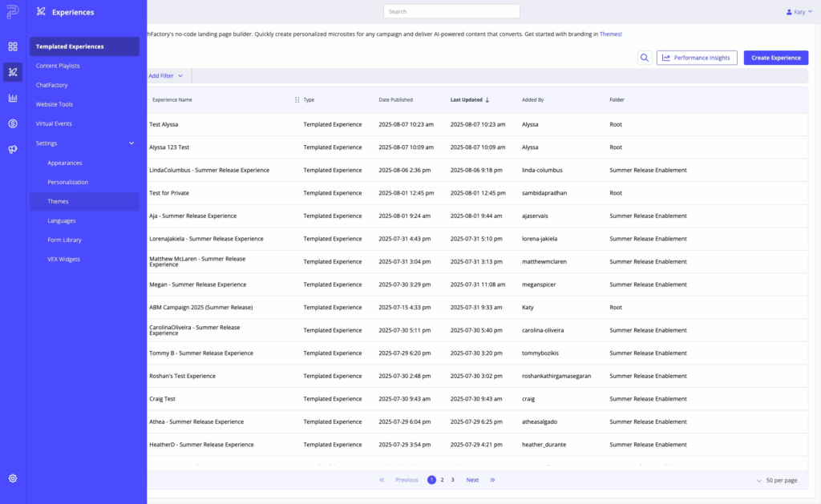Click the Experience Name column header
This screenshot has width=821, height=504.
point(172,100)
